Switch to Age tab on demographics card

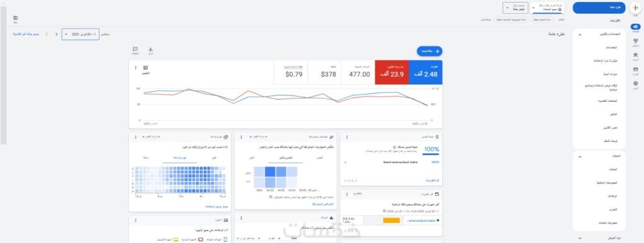(252, 158)
